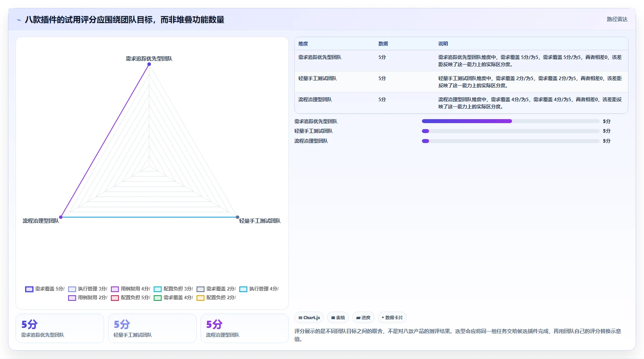Toggle the 执行管理 4分 legend series
This screenshot has height=359, width=644.
(259, 289)
